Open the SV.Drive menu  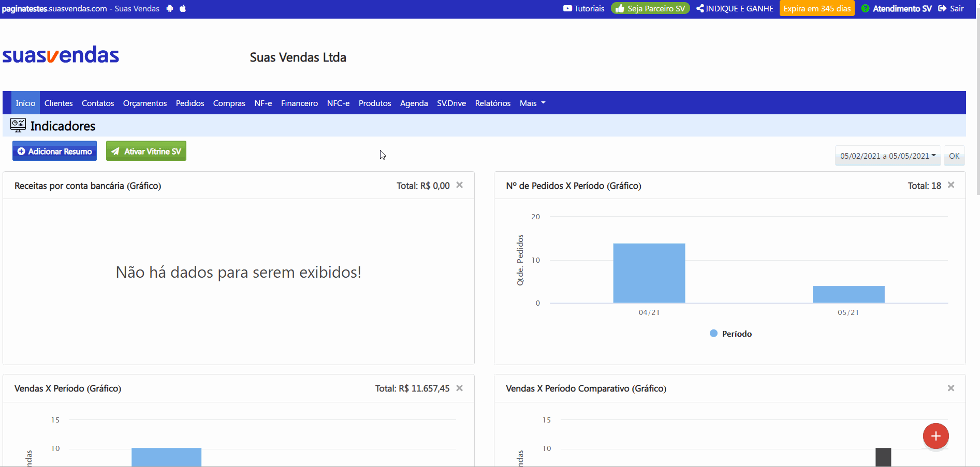point(451,103)
